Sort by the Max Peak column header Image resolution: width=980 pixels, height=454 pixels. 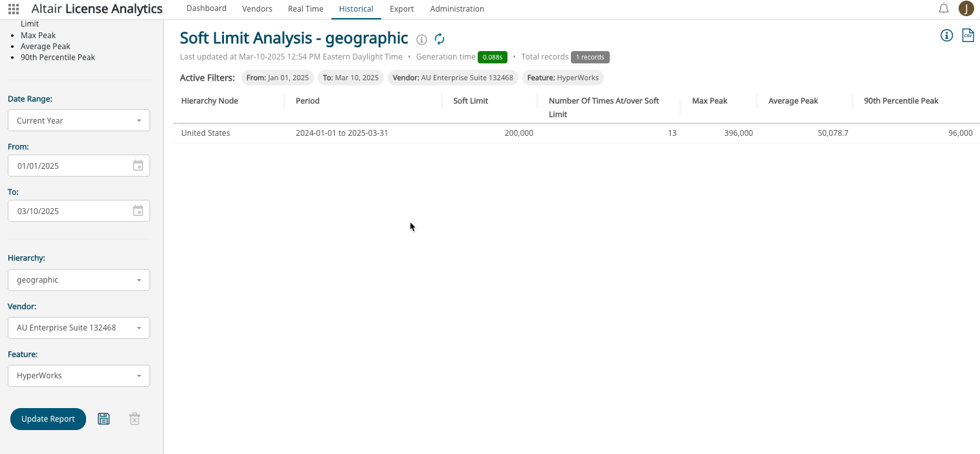click(x=709, y=101)
